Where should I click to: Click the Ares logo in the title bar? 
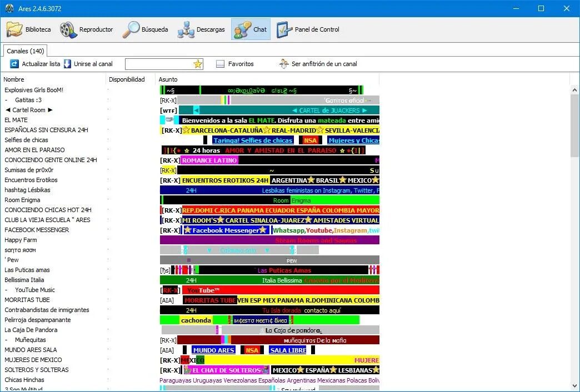coord(9,8)
